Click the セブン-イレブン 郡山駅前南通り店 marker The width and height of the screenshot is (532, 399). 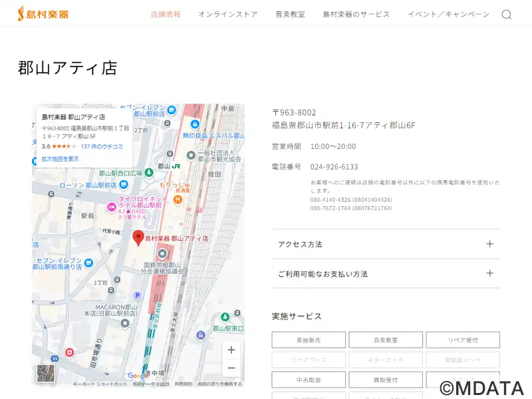pyautogui.click(x=88, y=263)
